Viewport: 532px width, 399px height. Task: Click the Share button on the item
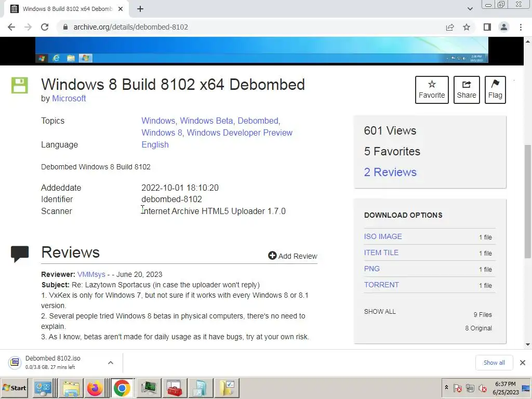click(x=467, y=90)
